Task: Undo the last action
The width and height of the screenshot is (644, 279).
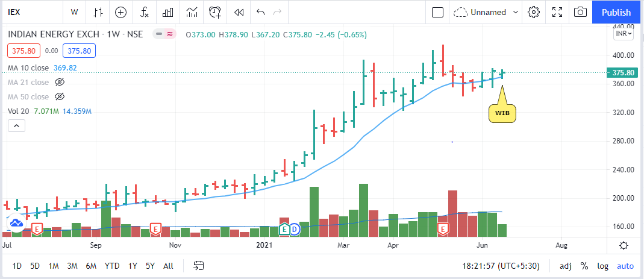Action: [260, 12]
